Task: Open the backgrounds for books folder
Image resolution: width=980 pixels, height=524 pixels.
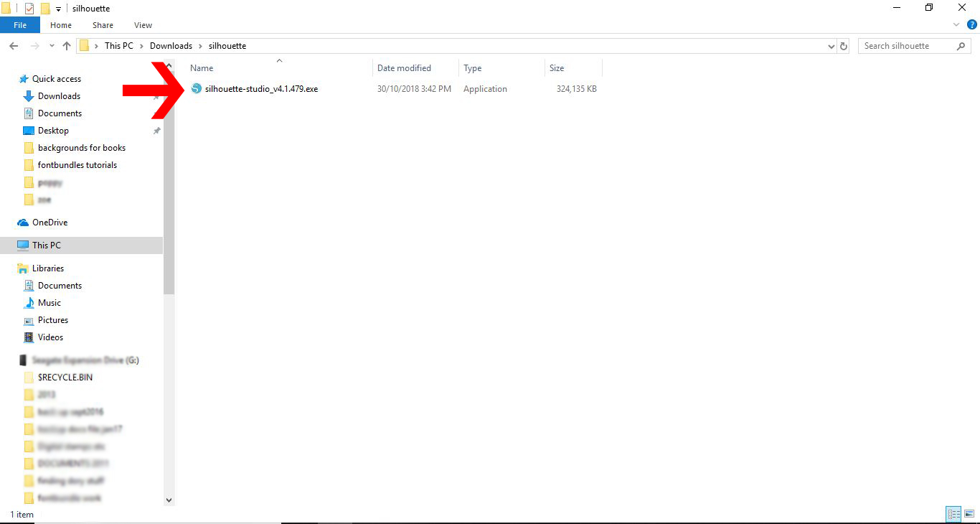Action: [x=82, y=148]
